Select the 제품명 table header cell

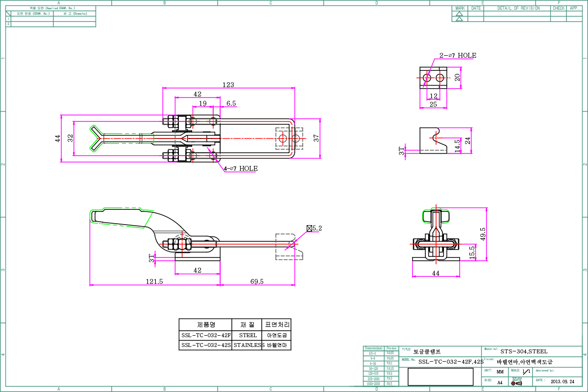click(x=205, y=324)
